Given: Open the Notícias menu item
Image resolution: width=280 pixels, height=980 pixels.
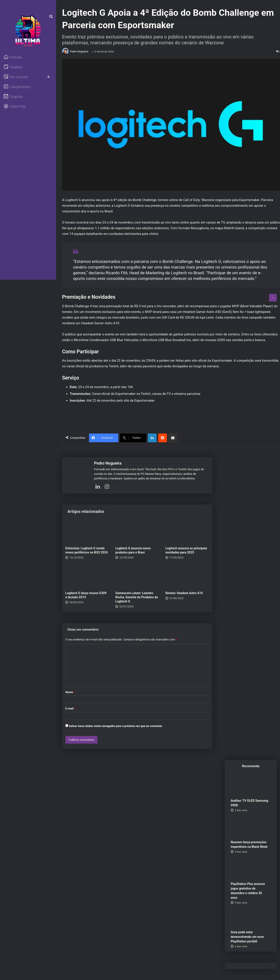Looking at the screenshot, I should pos(16,57).
